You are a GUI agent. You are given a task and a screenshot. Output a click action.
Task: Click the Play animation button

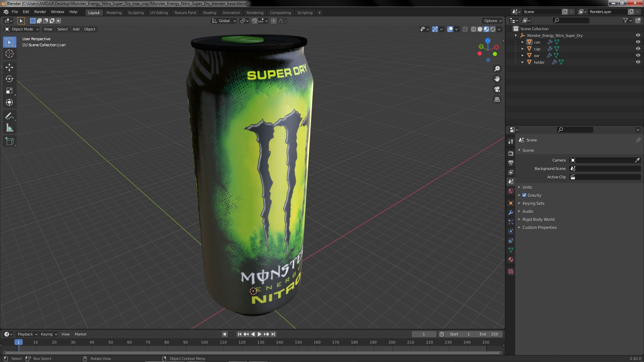[260, 334]
